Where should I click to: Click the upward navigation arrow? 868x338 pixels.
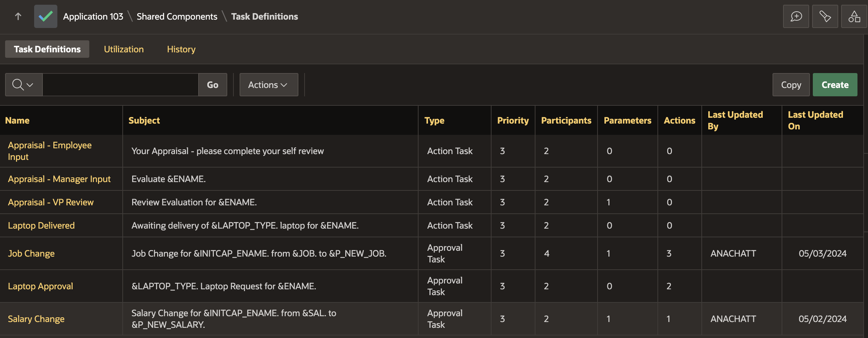pos(18,16)
